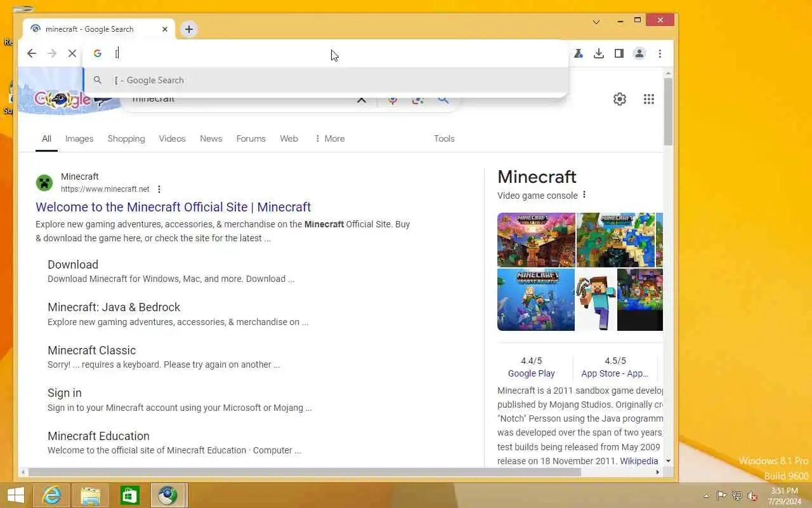This screenshot has width=812, height=508.
Task: Stop loading the page
Action: pyautogui.click(x=72, y=53)
